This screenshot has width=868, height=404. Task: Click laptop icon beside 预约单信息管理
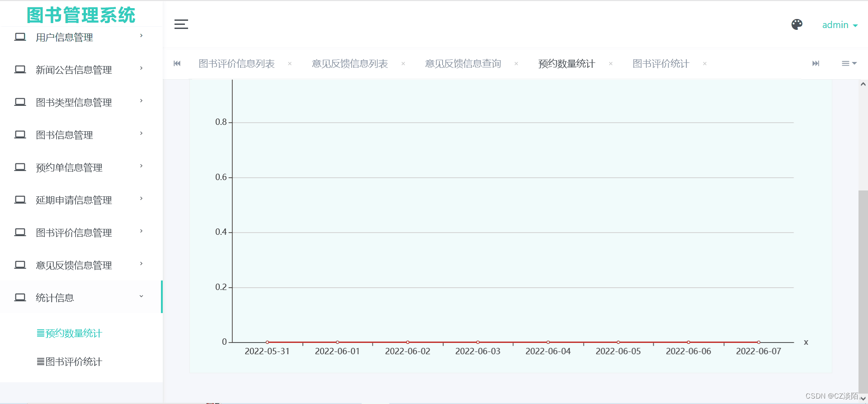(x=20, y=167)
